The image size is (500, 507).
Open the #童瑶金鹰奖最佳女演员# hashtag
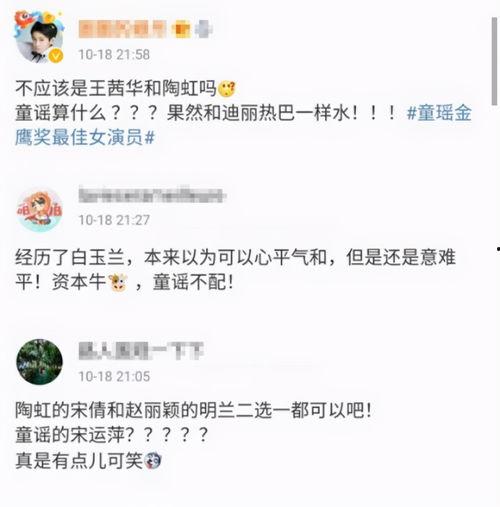click(243, 125)
